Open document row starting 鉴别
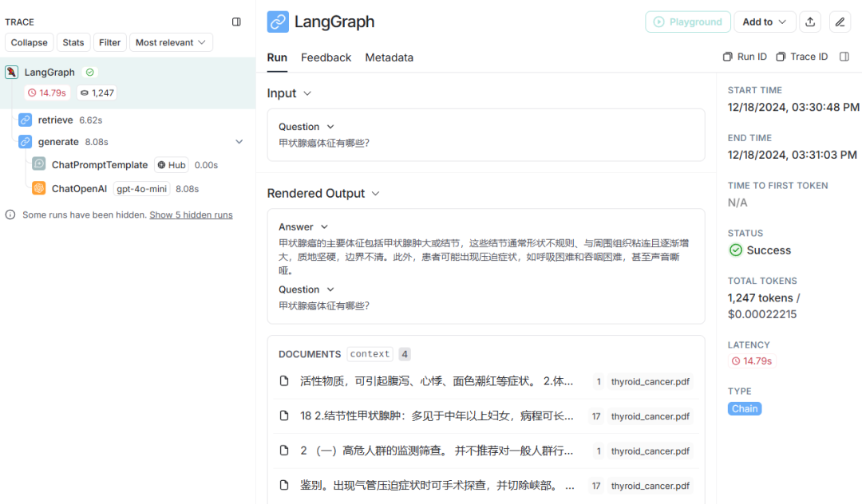Image resolution: width=862 pixels, height=504 pixels. pos(486,485)
